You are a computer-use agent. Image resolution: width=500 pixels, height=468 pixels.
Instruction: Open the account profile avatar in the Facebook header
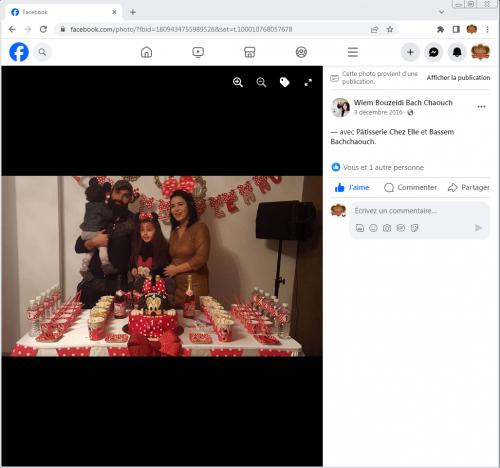pos(480,52)
